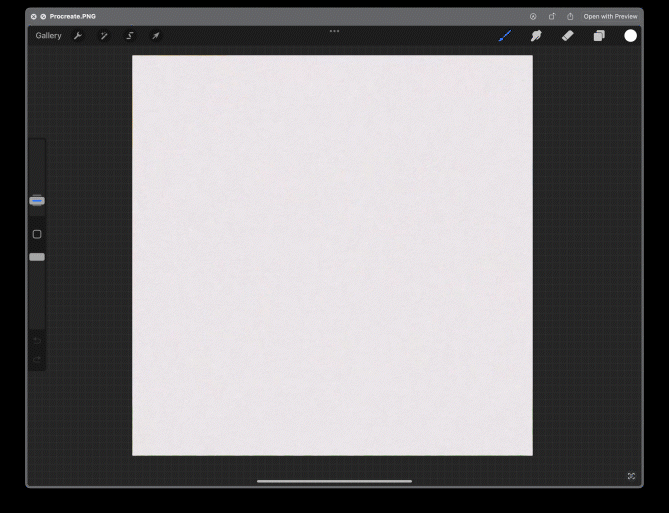
Task: Click the brush size slider handle
Action: [x=37, y=200]
